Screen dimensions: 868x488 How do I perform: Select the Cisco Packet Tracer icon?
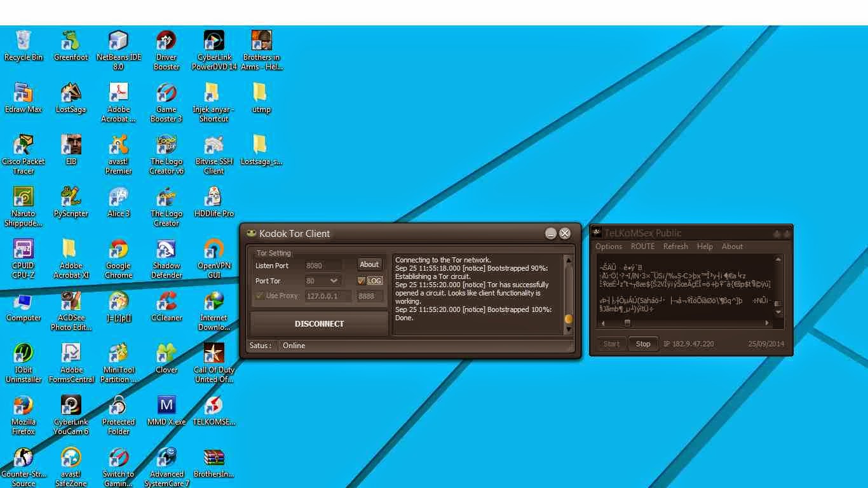24,154
